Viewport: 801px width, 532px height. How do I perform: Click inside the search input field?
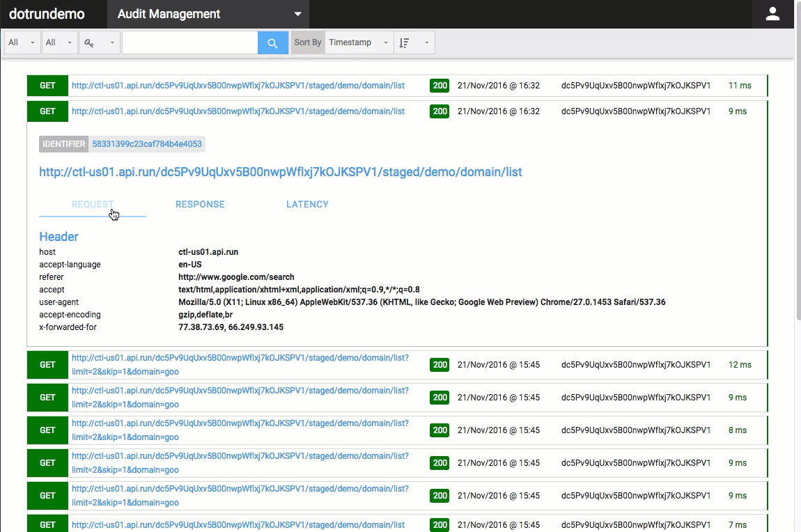pos(189,42)
